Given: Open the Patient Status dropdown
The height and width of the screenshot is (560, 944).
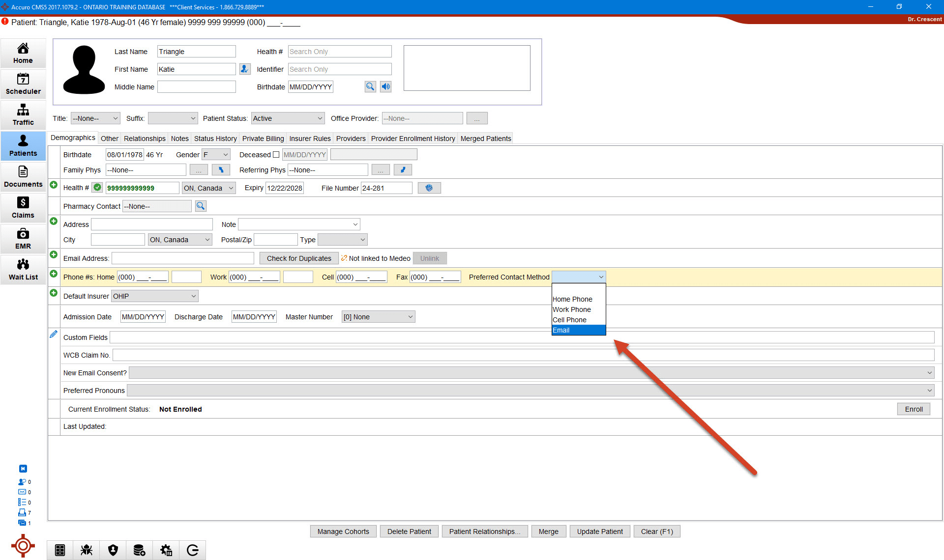Looking at the screenshot, I should 288,118.
